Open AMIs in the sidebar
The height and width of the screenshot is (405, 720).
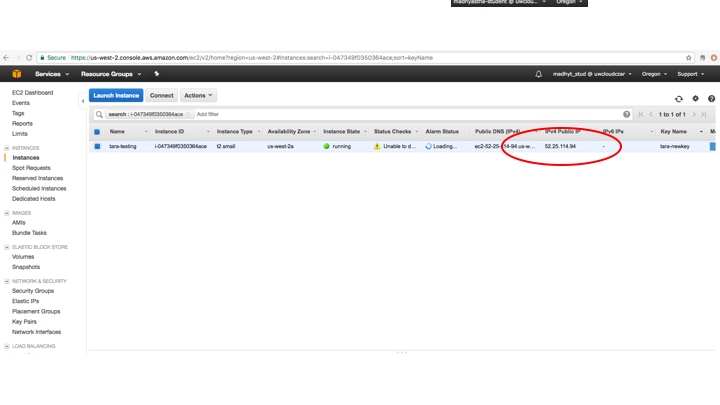click(19, 223)
